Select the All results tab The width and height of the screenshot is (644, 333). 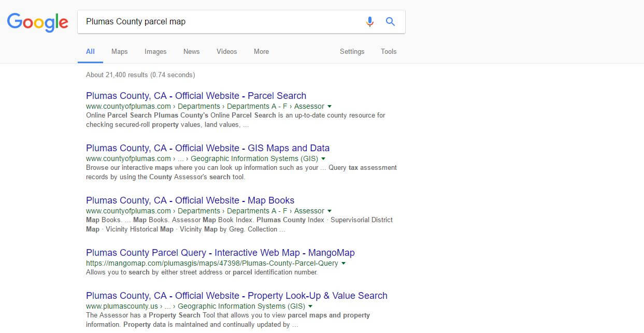click(90, 51)
